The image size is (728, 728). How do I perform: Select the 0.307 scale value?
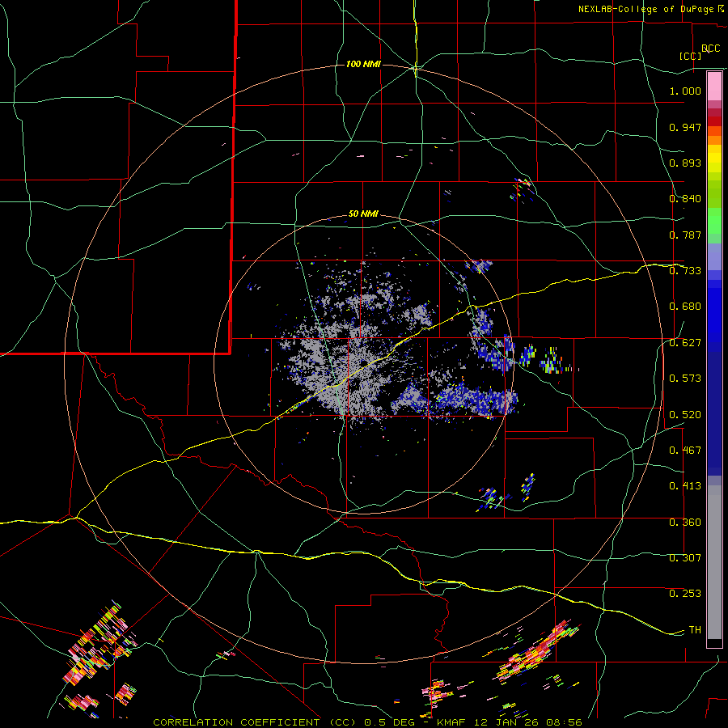[685, 557]
